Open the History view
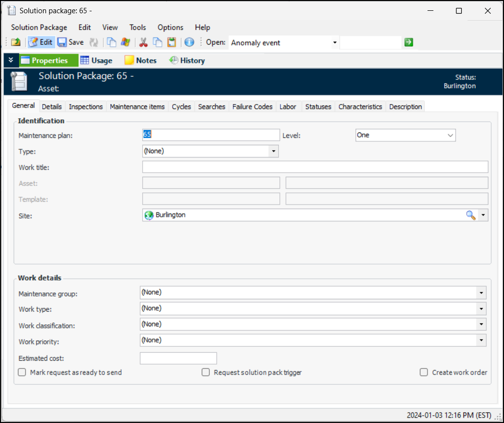This screenshot has width=504, height=423. 187,60
